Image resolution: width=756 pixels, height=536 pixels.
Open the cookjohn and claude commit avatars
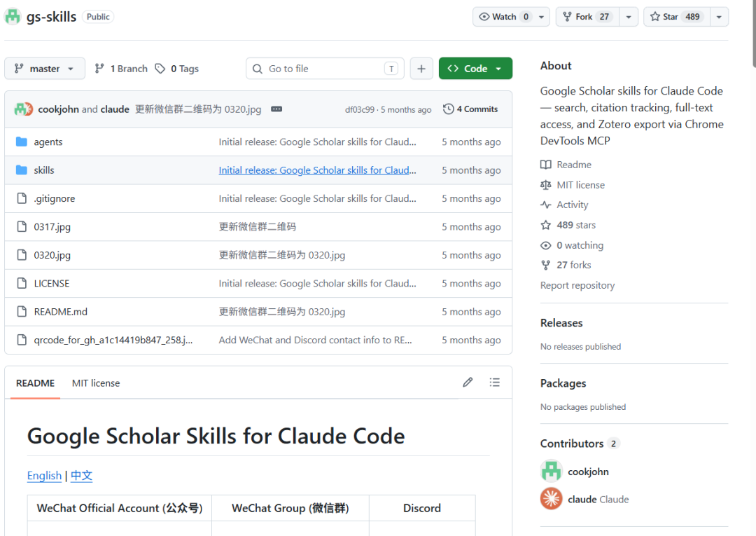[24, 109]
